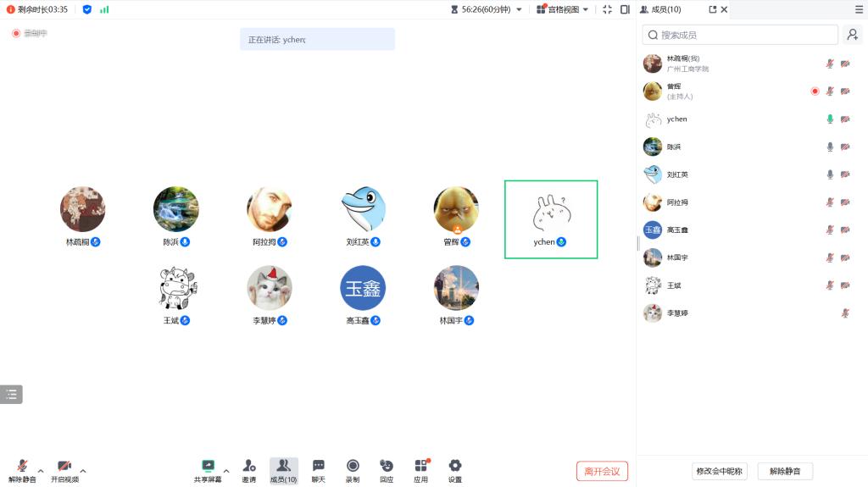Start recording with the record icon
This screenshot has width=868, height=487.
click(353, 470)
